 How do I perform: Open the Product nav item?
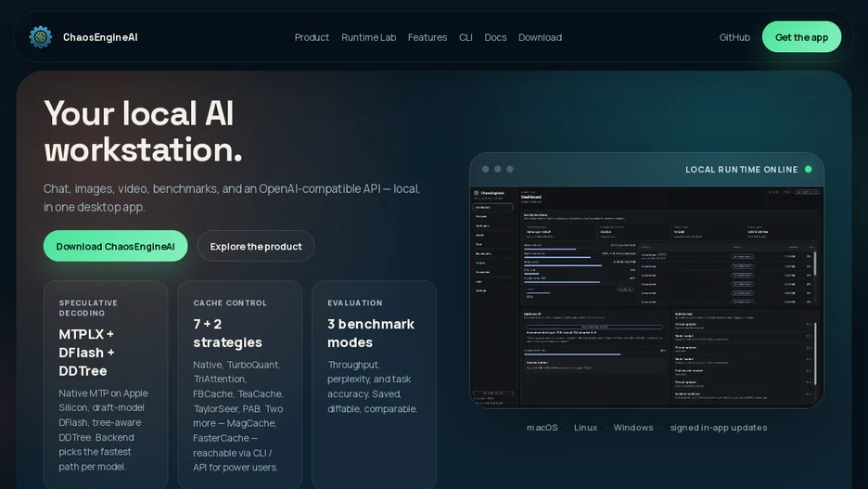coord(312,37)
